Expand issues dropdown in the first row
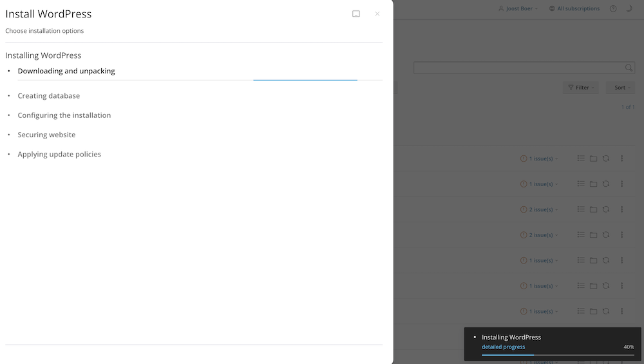This screenshot has width=644, height=364. pyautogui.click(x=540, y=158)
